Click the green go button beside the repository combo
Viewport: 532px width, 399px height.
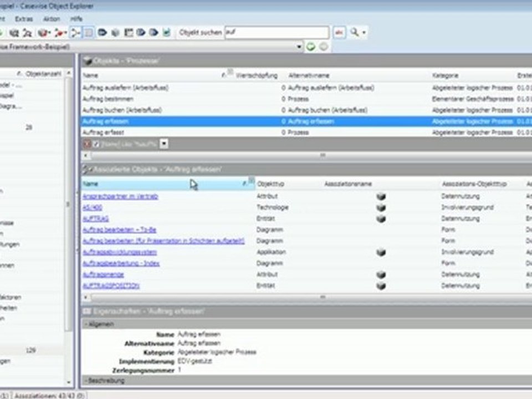tap(310, 47)
